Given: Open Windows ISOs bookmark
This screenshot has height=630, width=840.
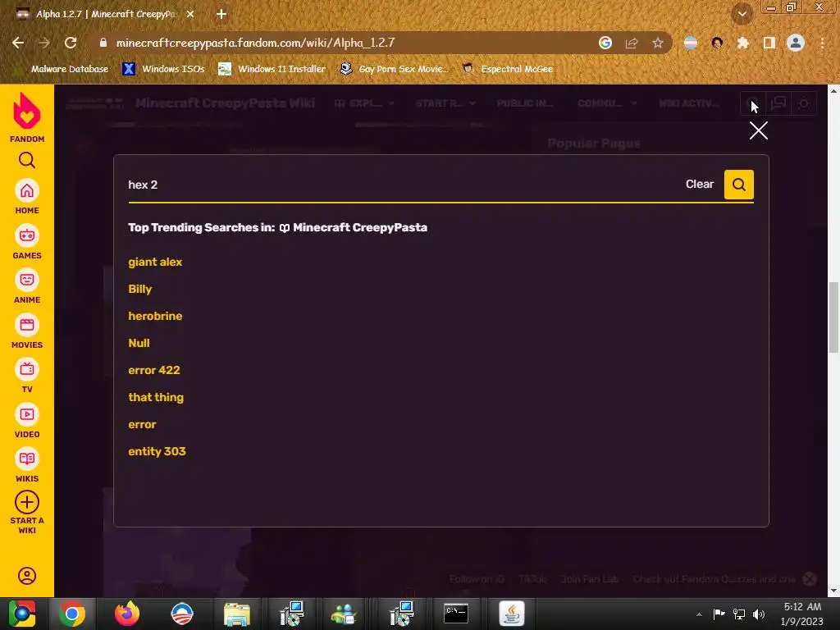Looking at the screenshot, I should [x=164, y=69].
